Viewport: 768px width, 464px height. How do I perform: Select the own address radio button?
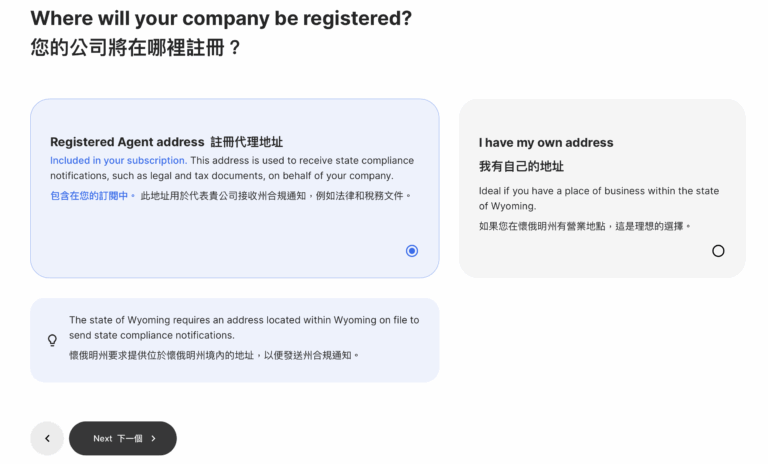point(718,251)
